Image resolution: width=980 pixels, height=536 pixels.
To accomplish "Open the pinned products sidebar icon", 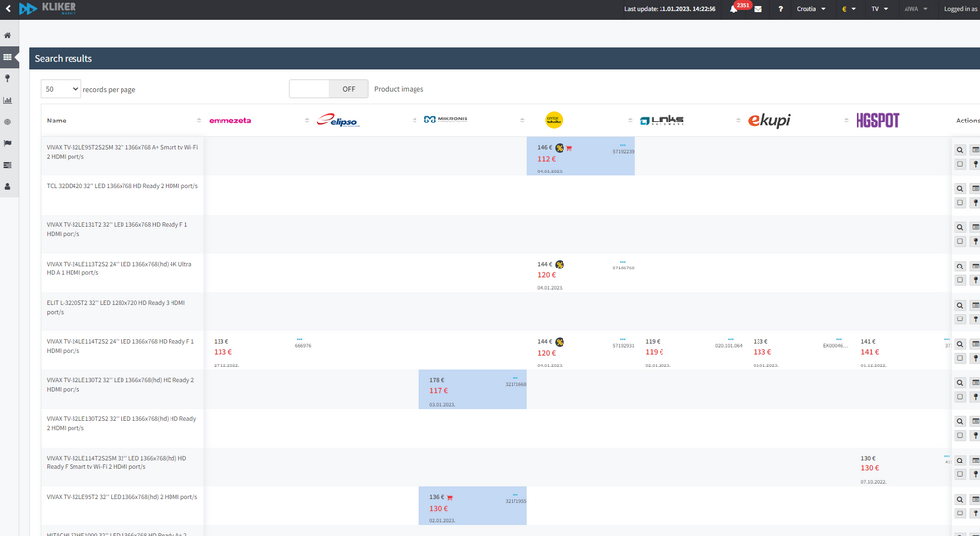I will click(8, 78).
